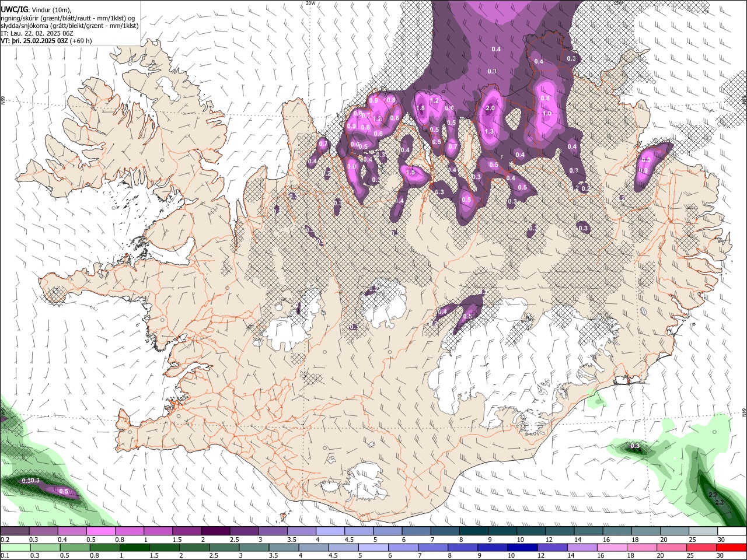Click the bright pink 0.5–0.8 swatch in upper legend
Screen dimensions: 747x560
(x=100, y=531)
